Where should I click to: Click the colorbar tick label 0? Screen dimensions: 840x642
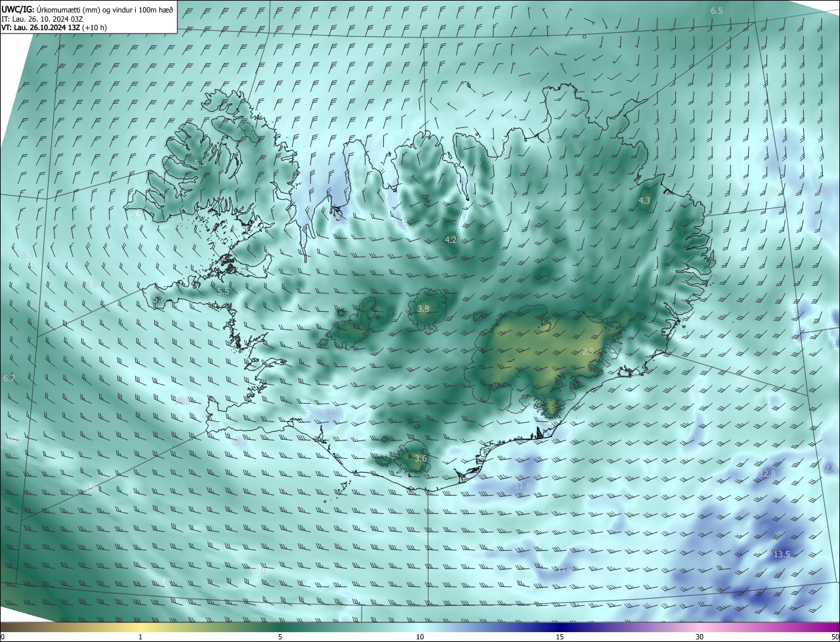pos(3,637)
